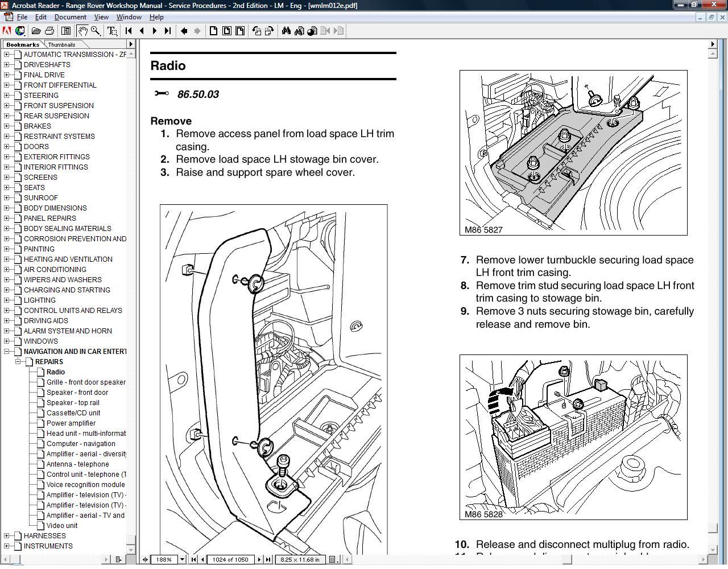This screenshot has height=569, width=728.
Task: Click bookmarks panel scroll down arrow
Action: click(131, 550)
